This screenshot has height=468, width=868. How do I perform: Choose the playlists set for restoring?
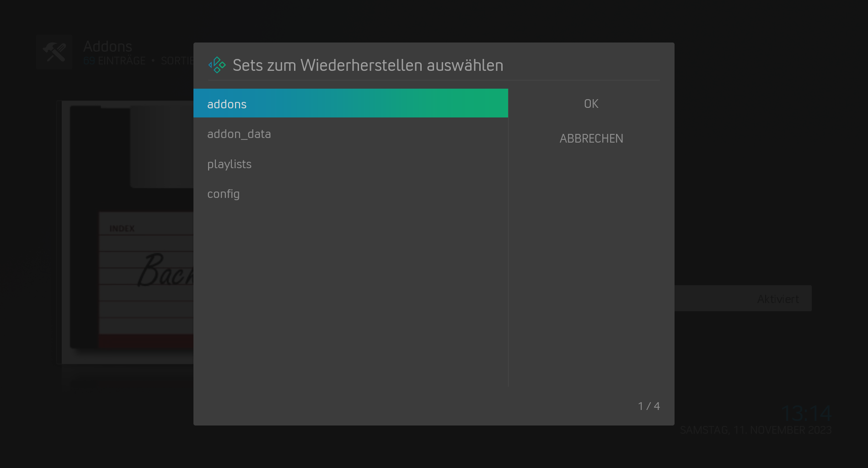tap(351, 164)
